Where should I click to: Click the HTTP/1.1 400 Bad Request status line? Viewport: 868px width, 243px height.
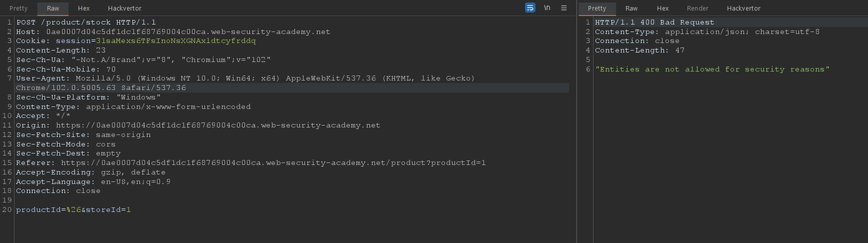tap(654, 23)
